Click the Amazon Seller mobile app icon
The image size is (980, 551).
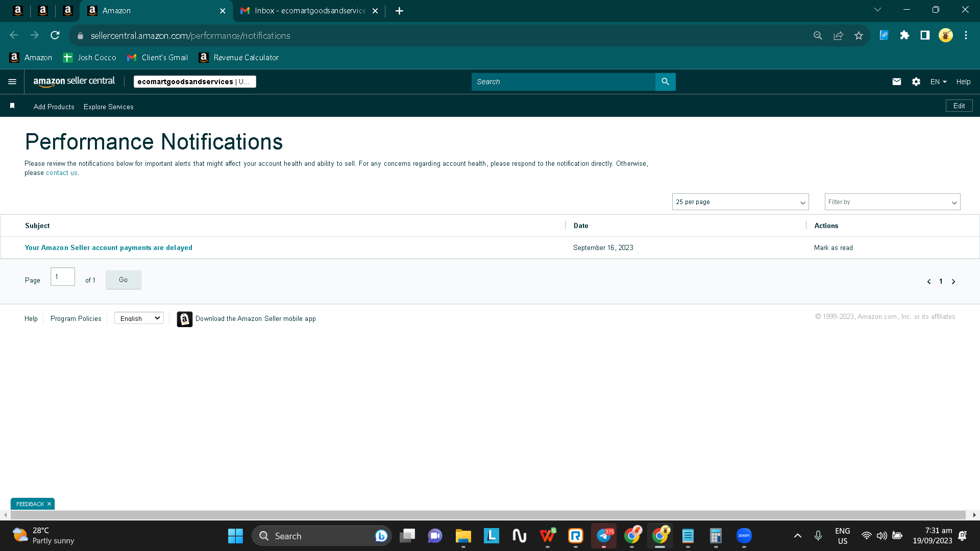185,319
